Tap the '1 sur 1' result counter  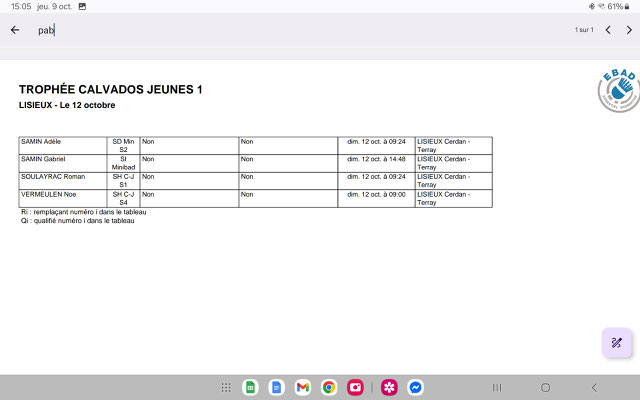[x=584, y=30]
